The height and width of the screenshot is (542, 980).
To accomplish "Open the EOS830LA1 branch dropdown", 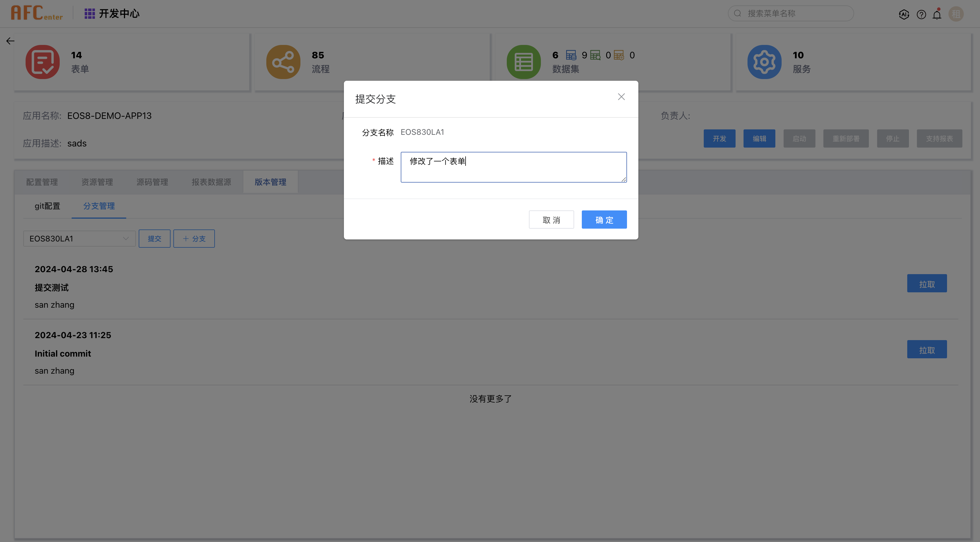I will (79, 238).
